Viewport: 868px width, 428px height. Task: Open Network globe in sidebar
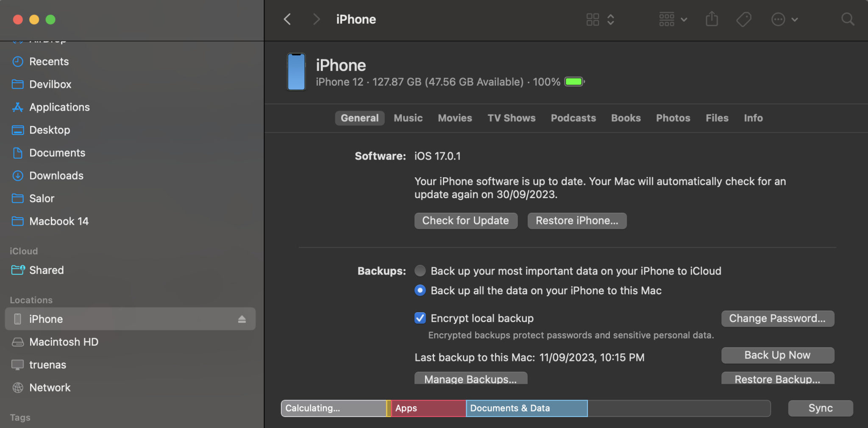pos(50,388)
